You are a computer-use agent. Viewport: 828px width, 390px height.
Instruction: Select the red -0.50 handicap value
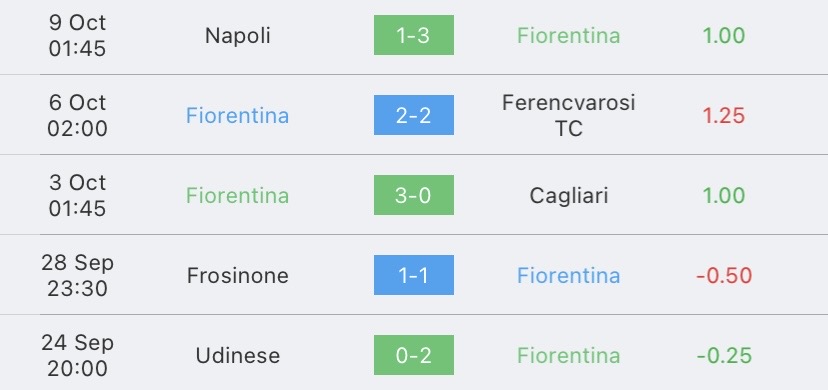pyautogui.click(x=724, y=275)
